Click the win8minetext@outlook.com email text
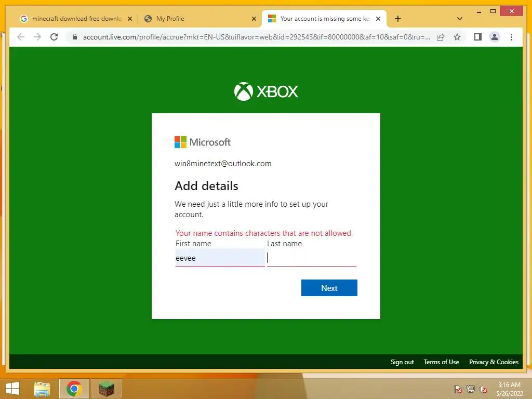Screen dimensions: 532x399 [x=223, y=164]
